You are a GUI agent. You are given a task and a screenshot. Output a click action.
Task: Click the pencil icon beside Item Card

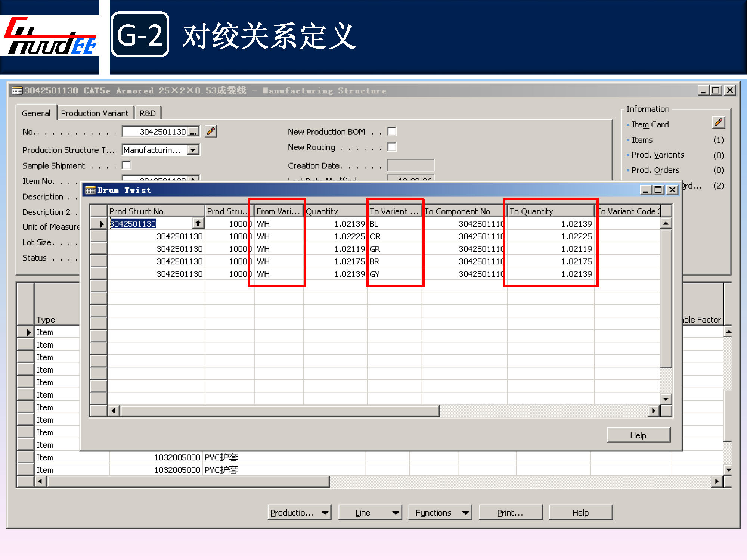(x=718, y=123)
